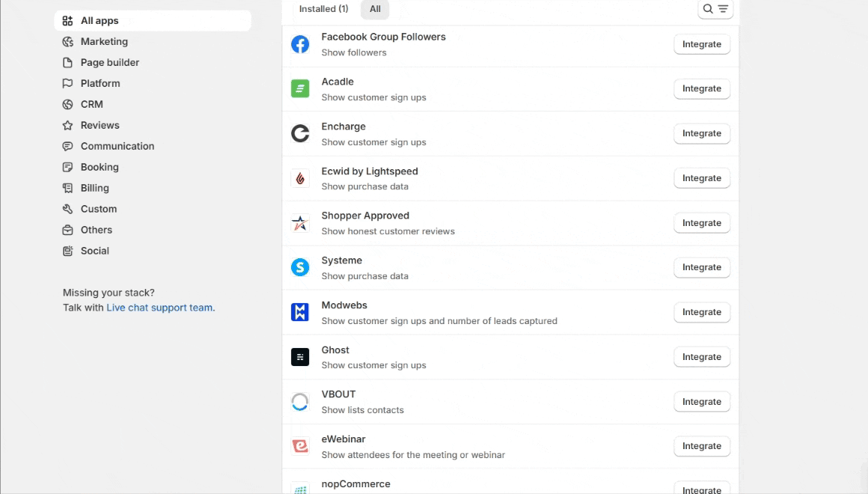Select the CRM category
Viewport: 868px width, 494px height.
pos(91,105)
